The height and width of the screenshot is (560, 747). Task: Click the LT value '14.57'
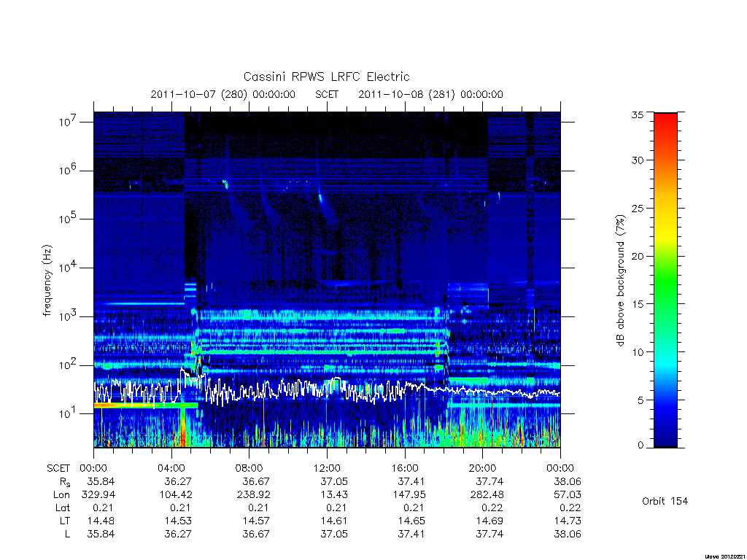tap(256, 521)
